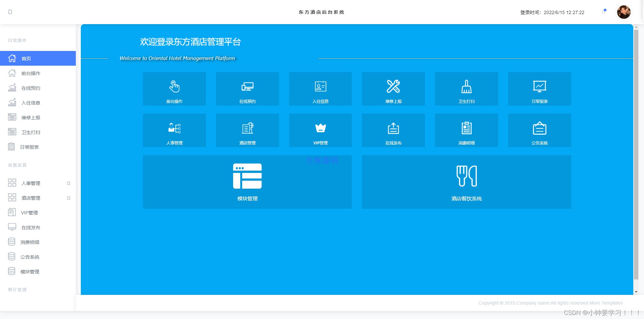Go to 在线预约 in the sidebar
The height and width of the screenshot is (319, 644).
(x=31, y=88)
